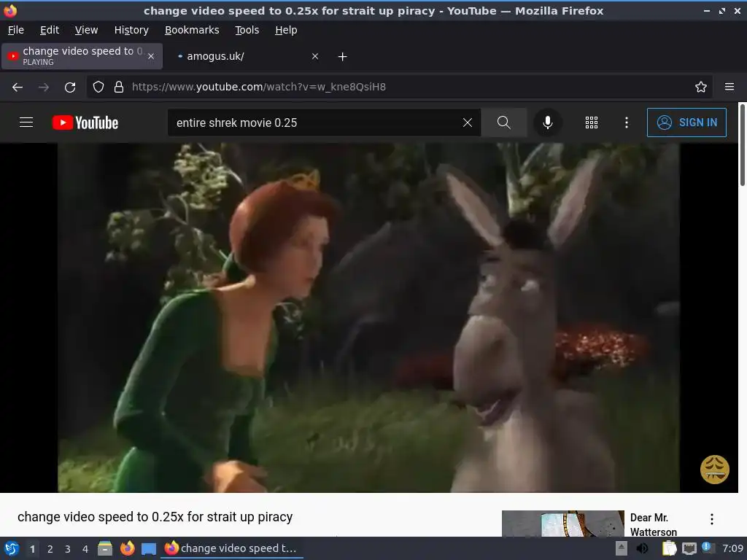Open the network monitor tray icon
747x560 pixels.
[689, 548]
